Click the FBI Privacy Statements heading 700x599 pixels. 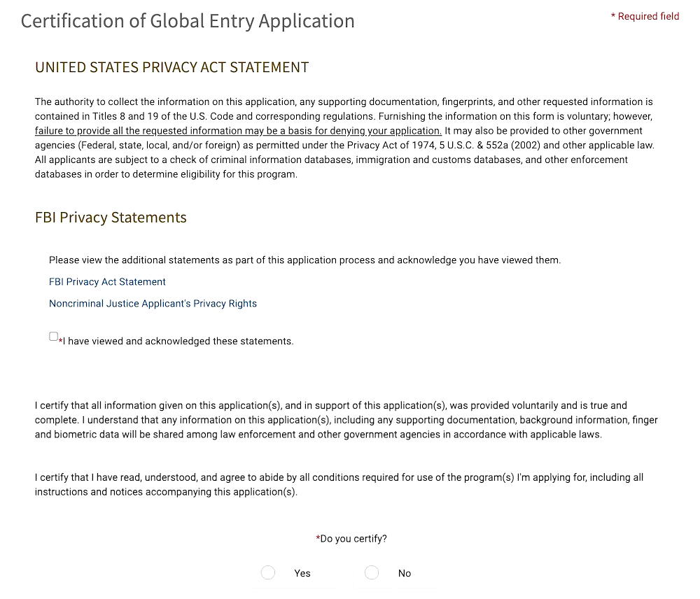pos(111,218)
